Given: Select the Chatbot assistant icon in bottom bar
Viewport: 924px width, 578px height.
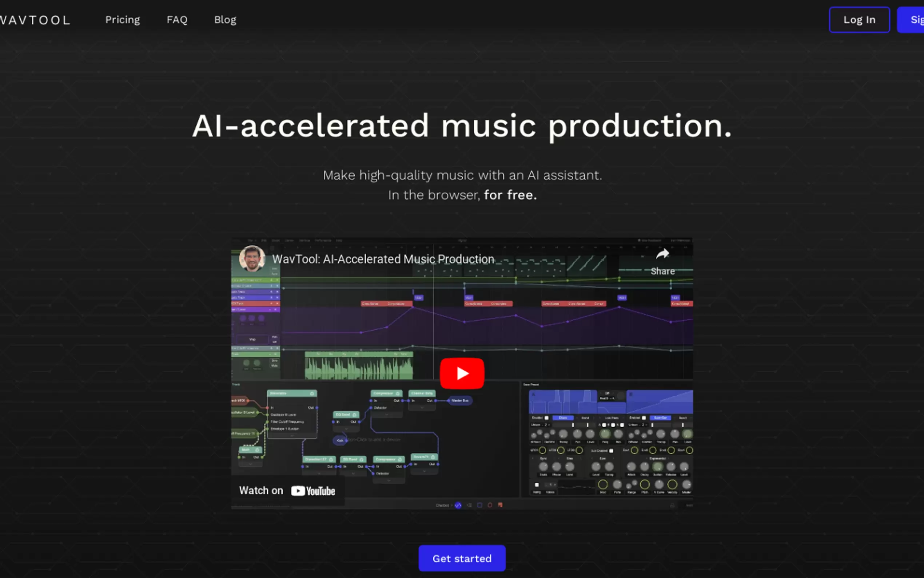Looking at the screenshot, I should point(458,505).
